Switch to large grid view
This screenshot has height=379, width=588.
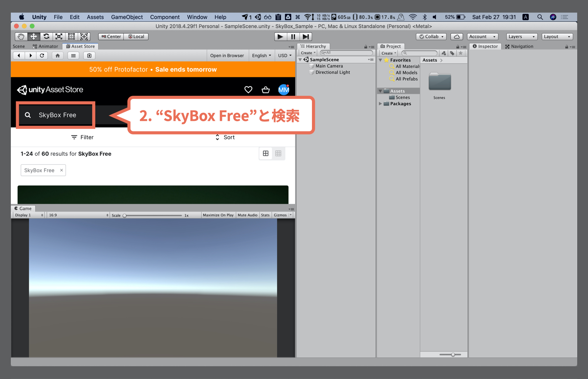(x=266, y=153)
